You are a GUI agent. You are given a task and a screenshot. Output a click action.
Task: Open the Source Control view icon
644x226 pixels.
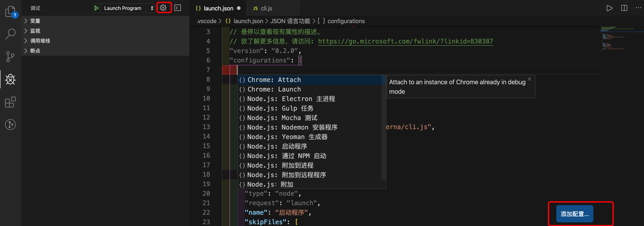(x=10, y=57)
